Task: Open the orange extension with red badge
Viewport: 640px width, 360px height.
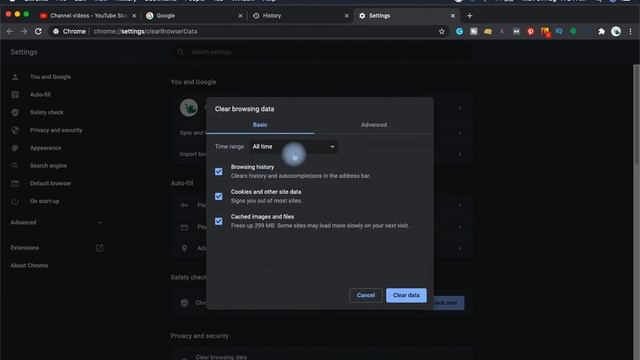Action: tap(545, 31)
